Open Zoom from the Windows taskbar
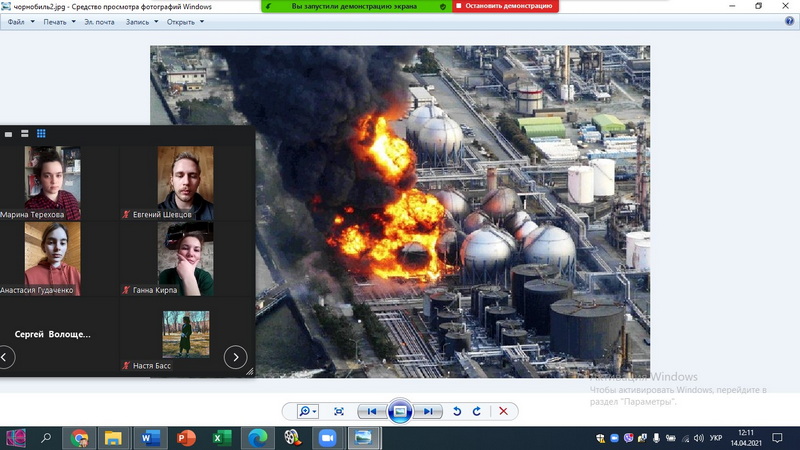The width and height of the screenshot is (800, 450). (x=326, y=437)
